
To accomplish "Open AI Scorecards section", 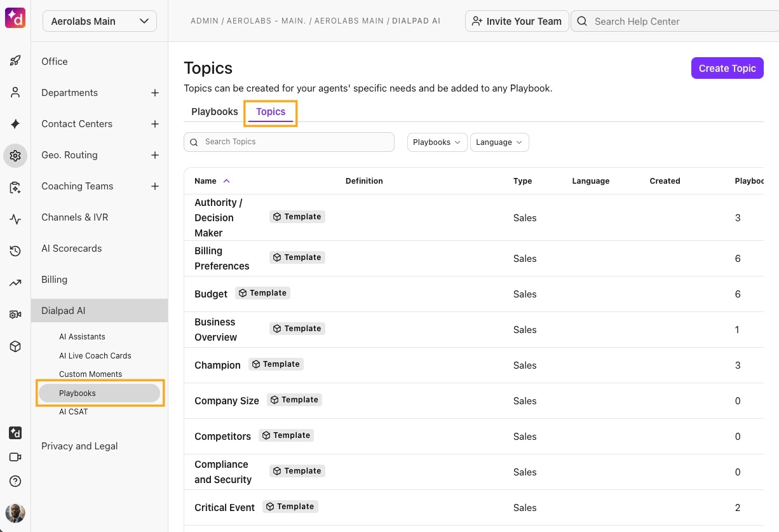I will (72, 249).
